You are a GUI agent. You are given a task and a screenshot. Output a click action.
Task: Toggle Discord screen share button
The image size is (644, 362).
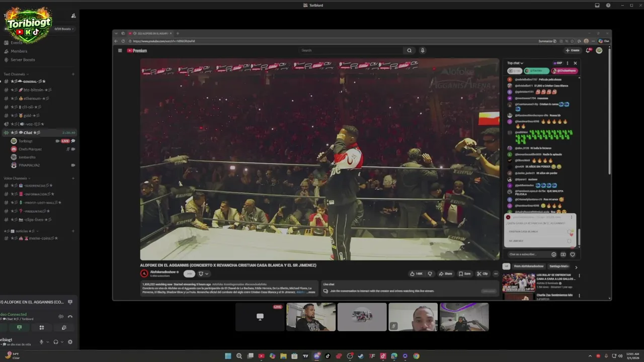pyautogui.click(x=19, y=327)
